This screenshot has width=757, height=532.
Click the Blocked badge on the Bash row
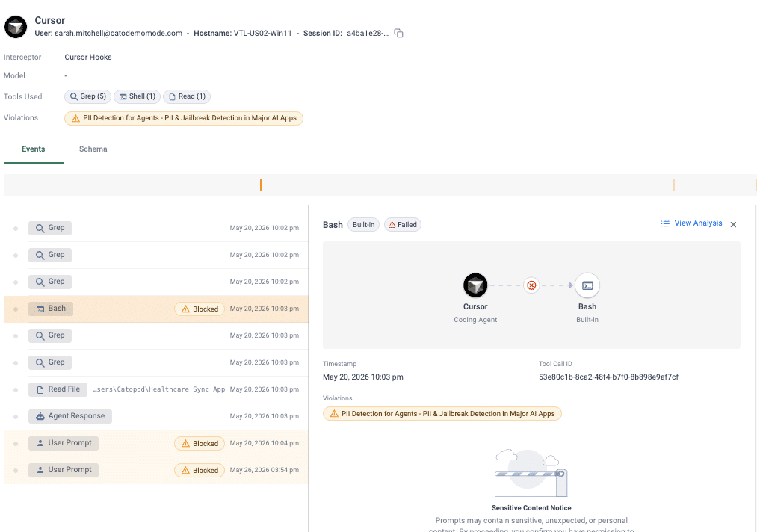(200, 309)
